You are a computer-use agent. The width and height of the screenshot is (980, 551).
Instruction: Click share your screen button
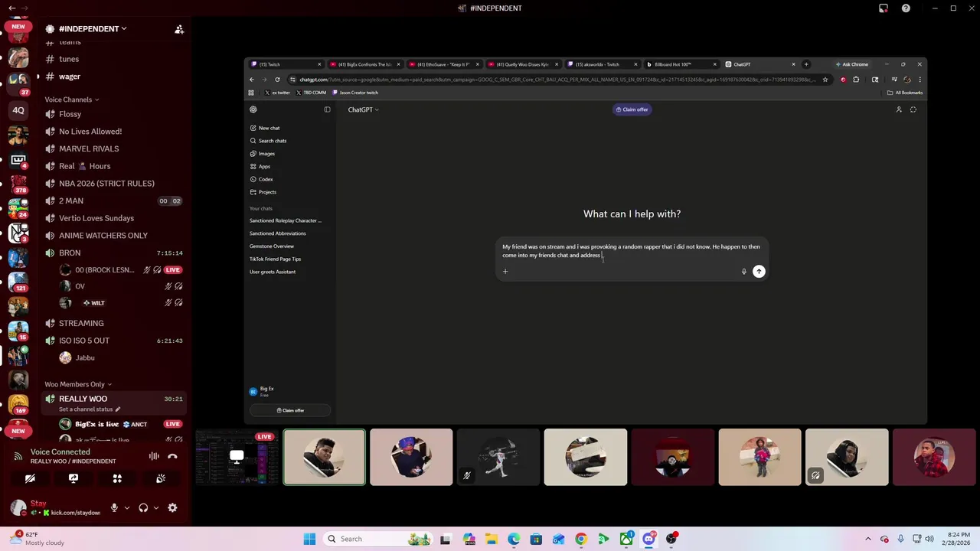(73, 478)
